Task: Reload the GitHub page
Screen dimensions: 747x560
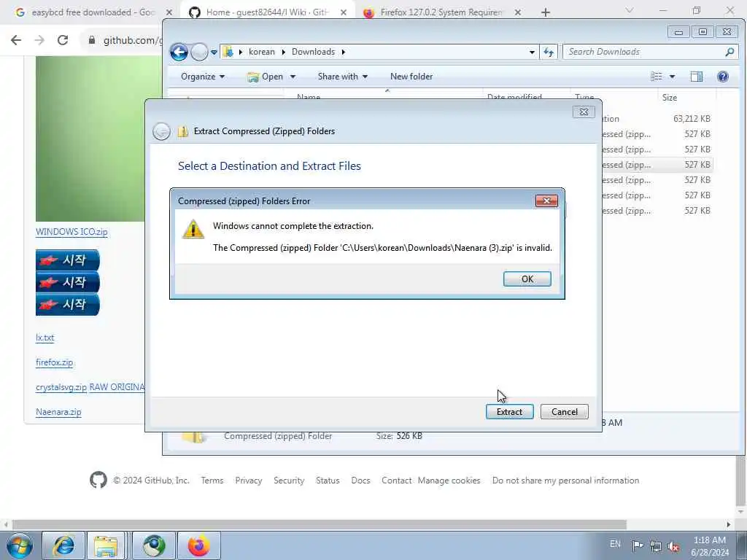Action: (63, 41)
